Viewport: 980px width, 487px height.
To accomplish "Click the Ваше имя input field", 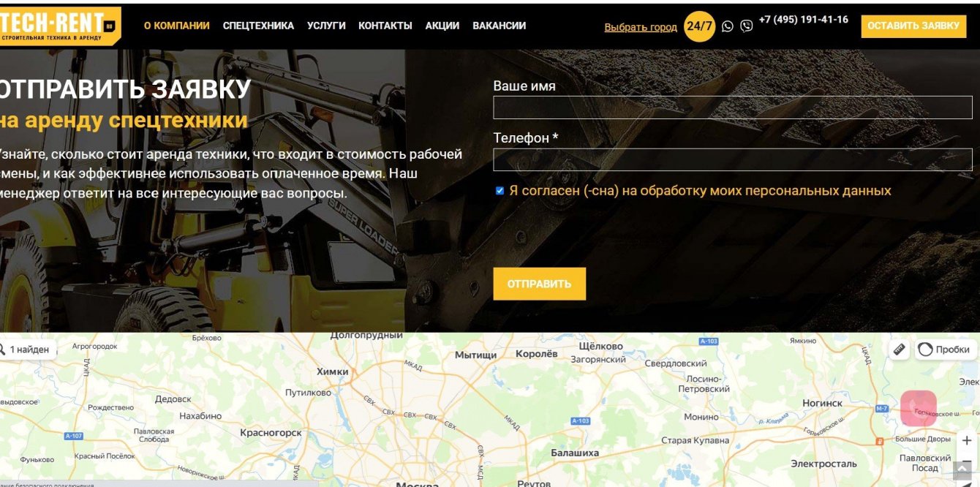I will tap(733, 107).
